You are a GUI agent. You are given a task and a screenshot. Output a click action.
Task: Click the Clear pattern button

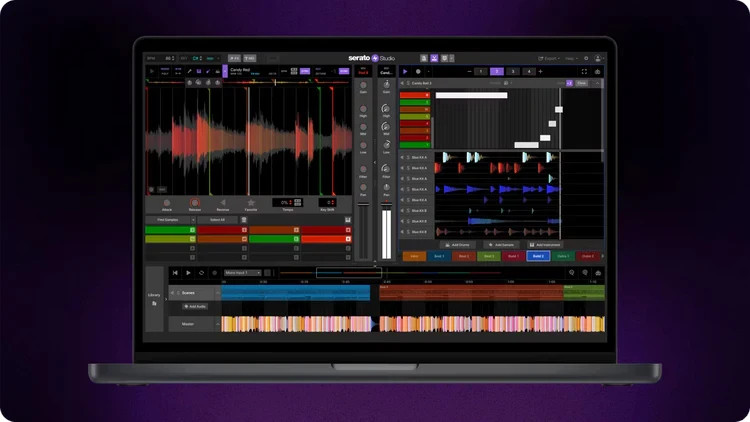point(581,83)
